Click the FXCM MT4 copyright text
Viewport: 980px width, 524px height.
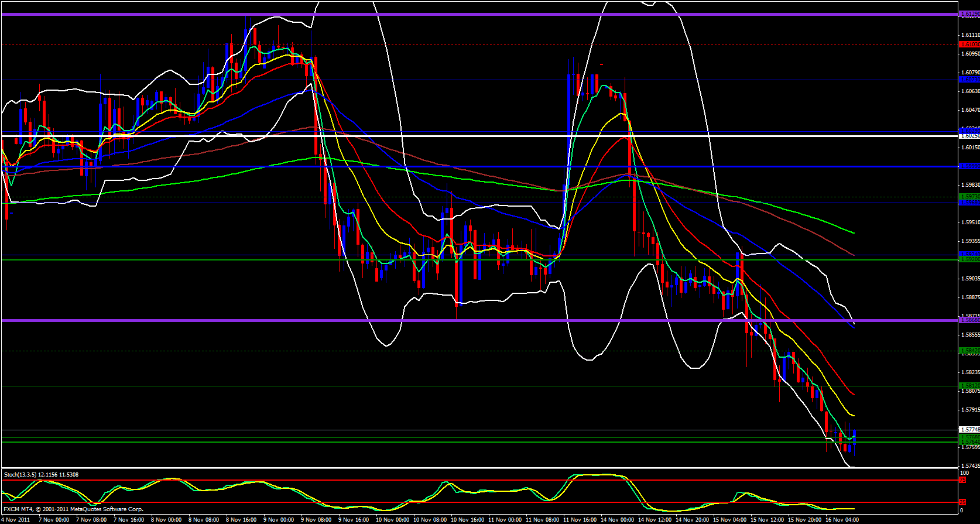point(73,509)
